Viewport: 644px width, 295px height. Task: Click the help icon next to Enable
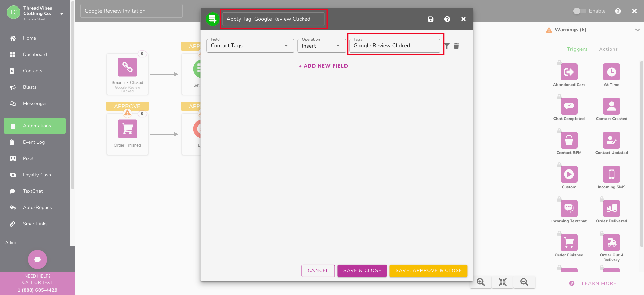click(x=618, y=11)
